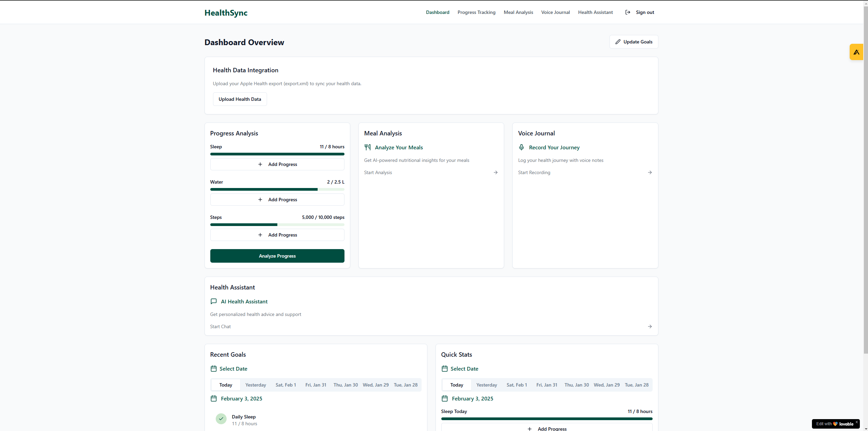Click the pencil icon on Update Goals
868x431 pixels.
tap(619, 41)
